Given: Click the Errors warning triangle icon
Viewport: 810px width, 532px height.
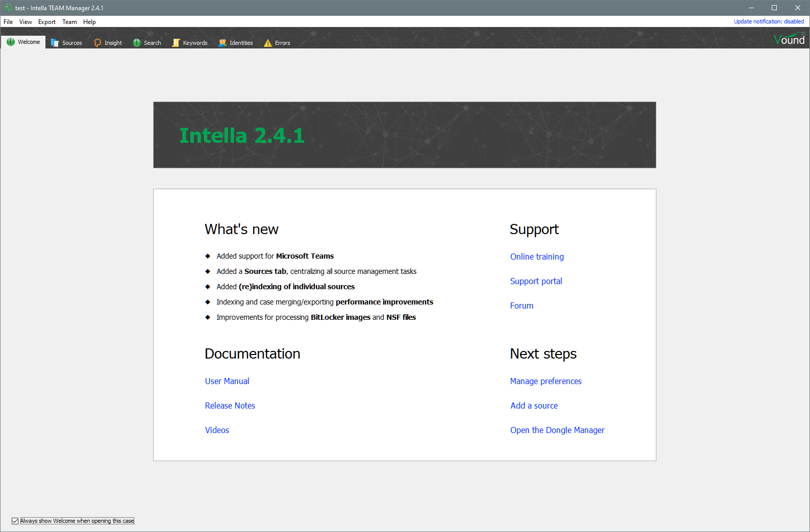Looking at the screenshot, I should click(x=268, y=43).
